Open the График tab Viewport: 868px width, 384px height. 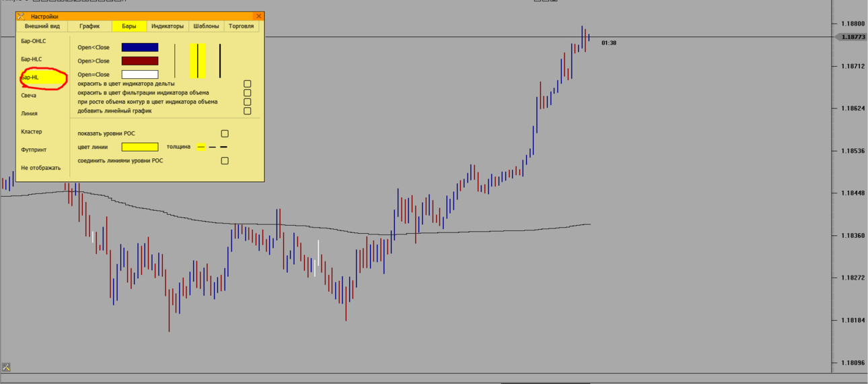click(x=89, y=26)
